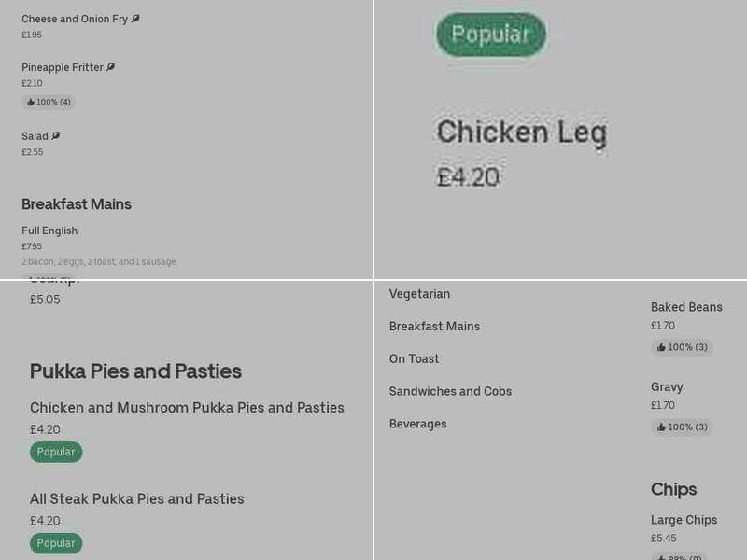Click the Popular badge under Chicken and Mushroom pie

56,451
